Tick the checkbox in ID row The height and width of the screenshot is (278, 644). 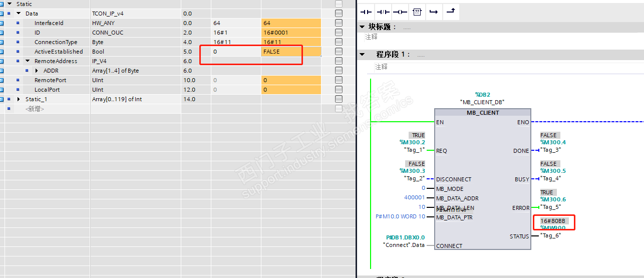point(339,33)
